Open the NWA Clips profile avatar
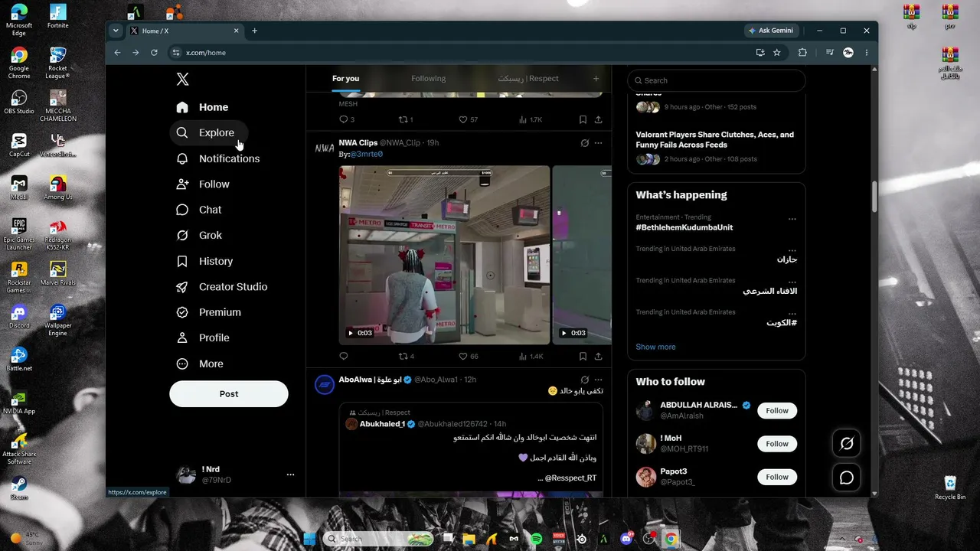 click(325, 148)
